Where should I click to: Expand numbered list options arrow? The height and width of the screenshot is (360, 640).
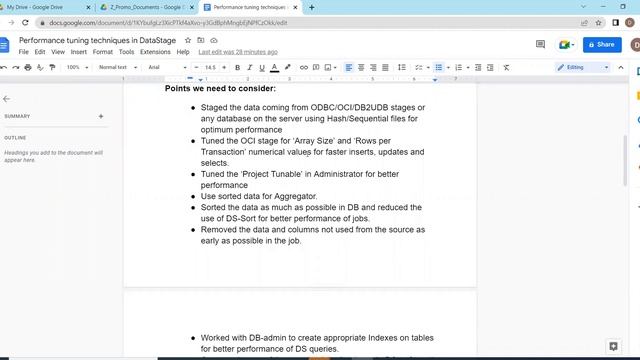[x=468, y=67]
